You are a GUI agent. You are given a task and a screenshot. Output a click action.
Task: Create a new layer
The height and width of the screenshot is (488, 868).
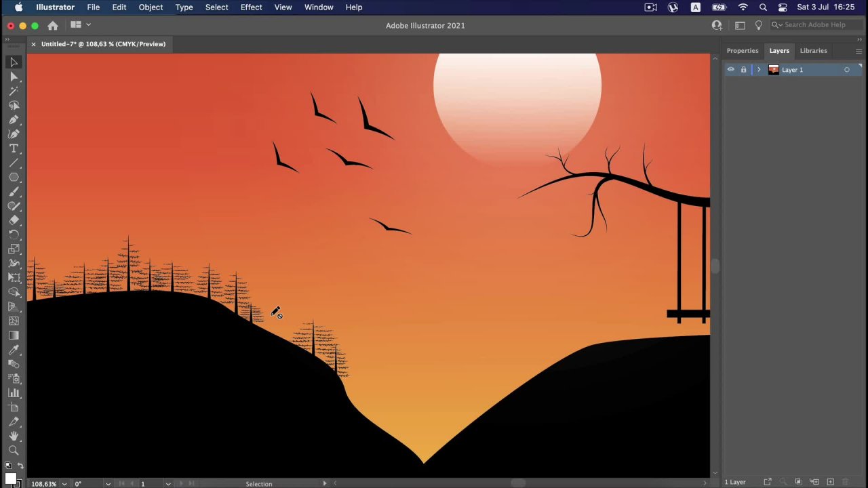tap(830, 482)
